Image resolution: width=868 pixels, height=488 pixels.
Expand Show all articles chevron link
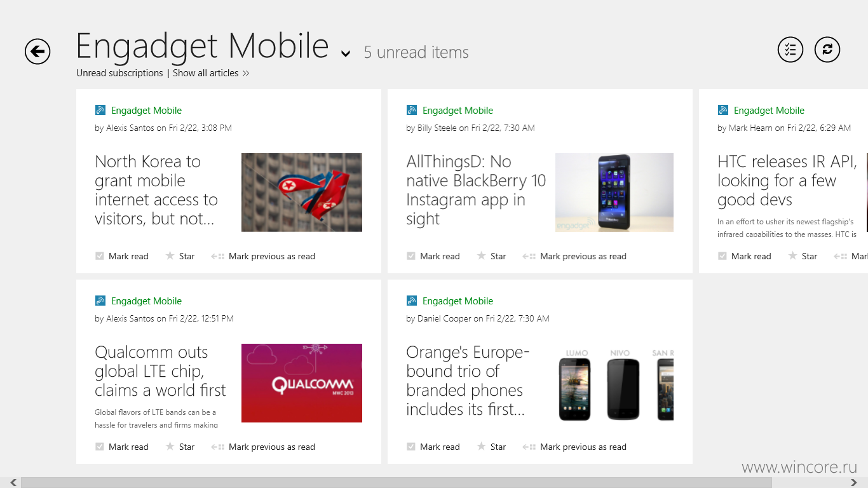tap(211, 73)
